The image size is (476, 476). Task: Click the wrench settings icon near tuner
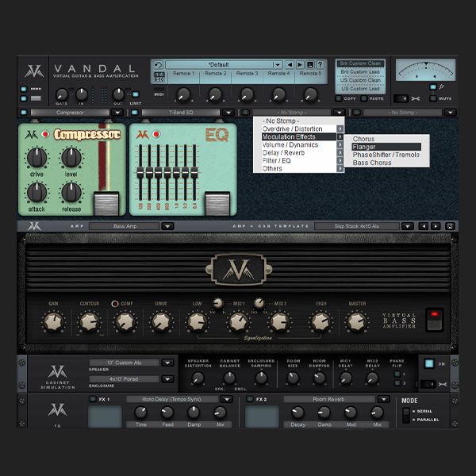point(416,98)
